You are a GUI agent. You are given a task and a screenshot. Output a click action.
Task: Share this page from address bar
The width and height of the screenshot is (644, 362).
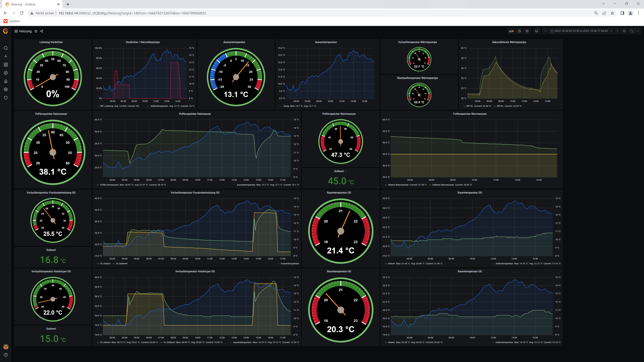[604, 13]
